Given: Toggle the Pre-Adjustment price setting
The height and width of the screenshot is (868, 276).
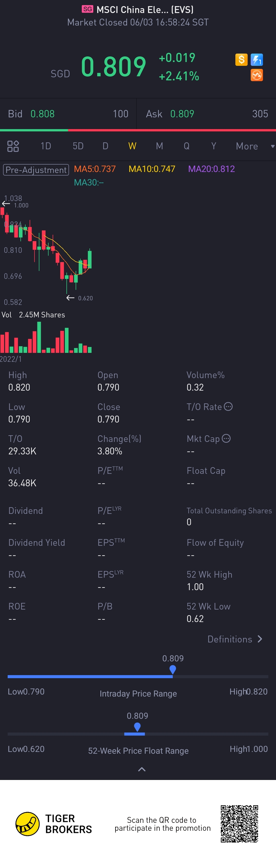Looking at the screenshot, I should pos(36,169).
